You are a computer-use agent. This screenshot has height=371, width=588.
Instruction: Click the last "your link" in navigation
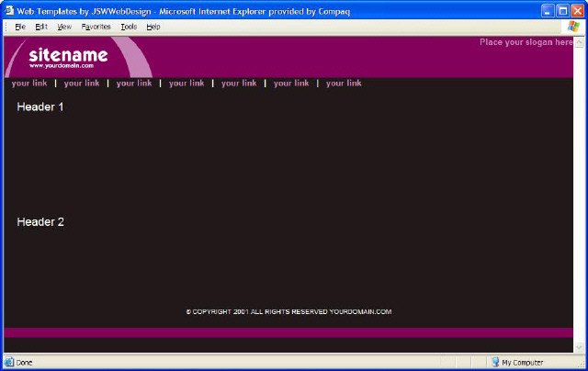(x=344, y=84)
